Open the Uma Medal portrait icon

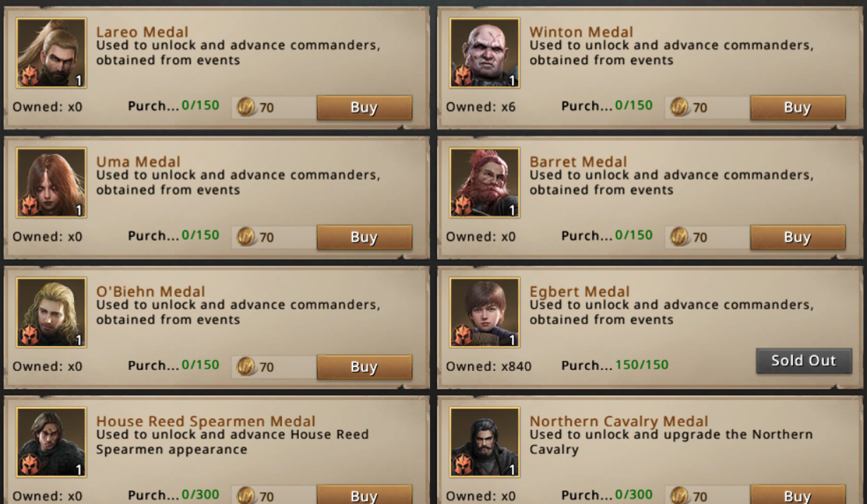pyautogui.click(x=51, y=183)
